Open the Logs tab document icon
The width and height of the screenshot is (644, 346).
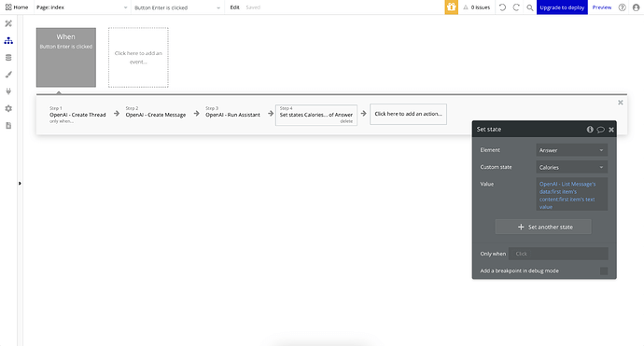pyautogui.click(x=8, y=126)
